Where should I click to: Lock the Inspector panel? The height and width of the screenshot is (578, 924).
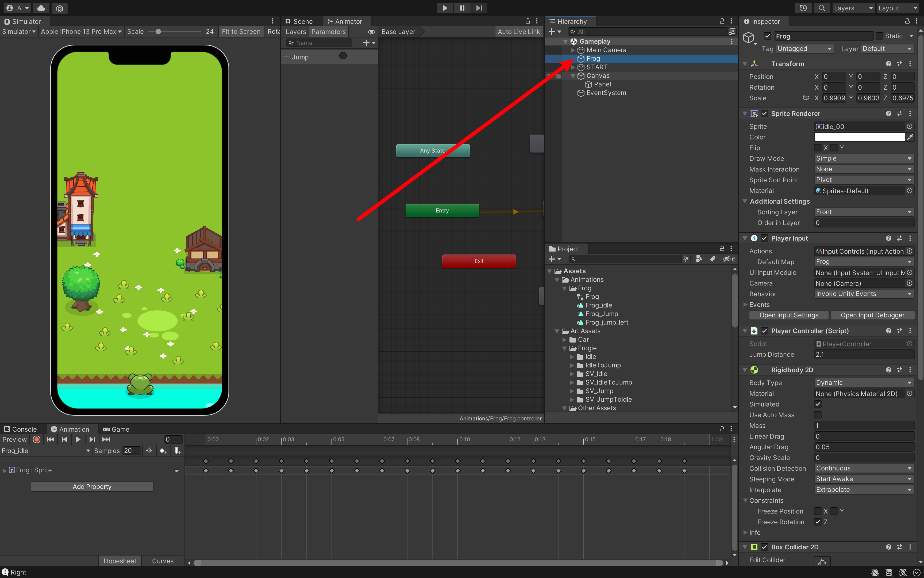907,21
